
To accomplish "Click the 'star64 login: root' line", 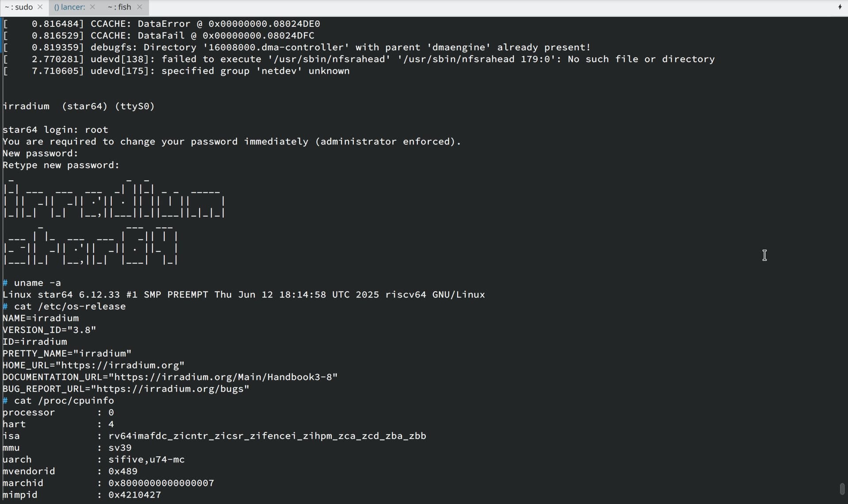I will point(55,130).
